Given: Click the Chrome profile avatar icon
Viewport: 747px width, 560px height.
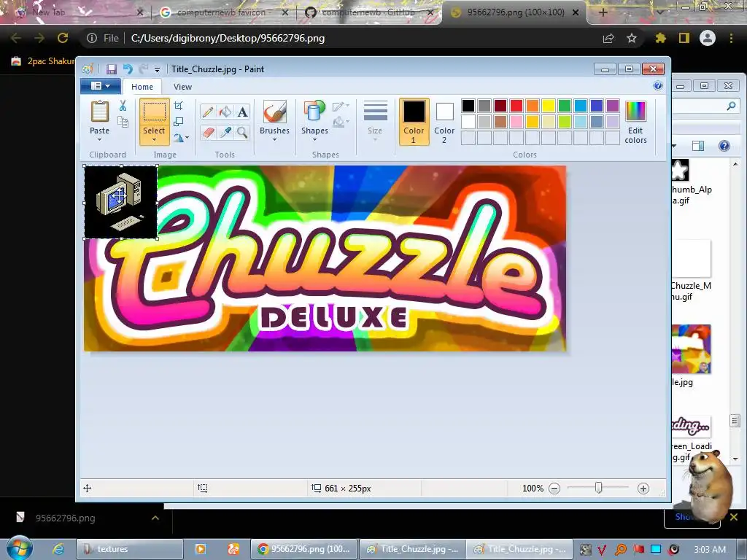Looking at the screenshot, I should pos(708,38).
